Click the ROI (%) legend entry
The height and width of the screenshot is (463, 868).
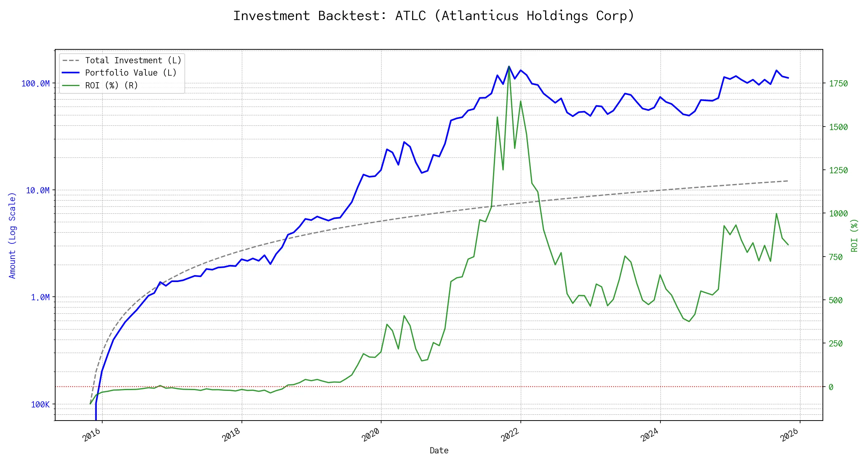tap(111, 85)
